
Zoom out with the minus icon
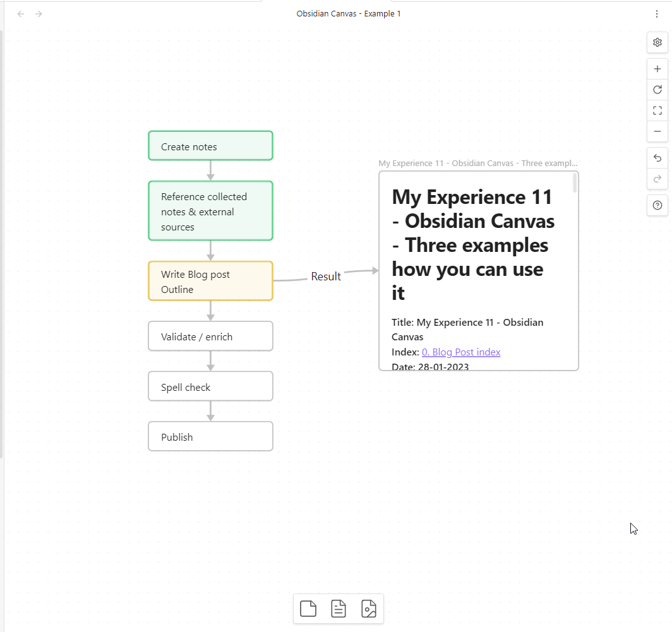coord(657,131)
